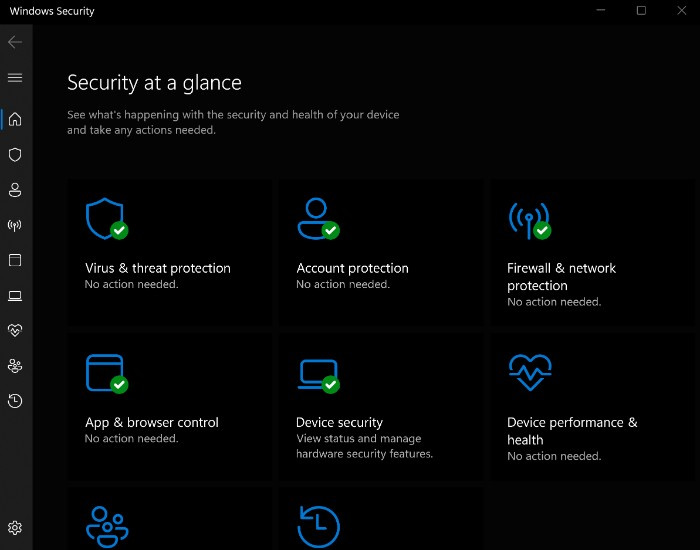The width and height of the screenshot is (700, 550).
Task: Click the large Account protection person icon
Action: tap(318, 219)
